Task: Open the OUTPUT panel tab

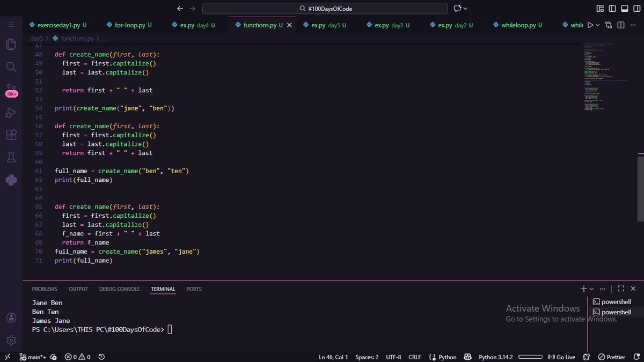Action: click(x=78, y=289)
